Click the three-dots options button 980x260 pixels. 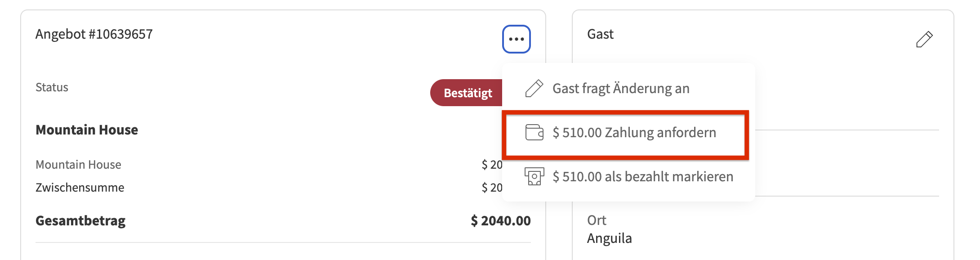point(516,39)
